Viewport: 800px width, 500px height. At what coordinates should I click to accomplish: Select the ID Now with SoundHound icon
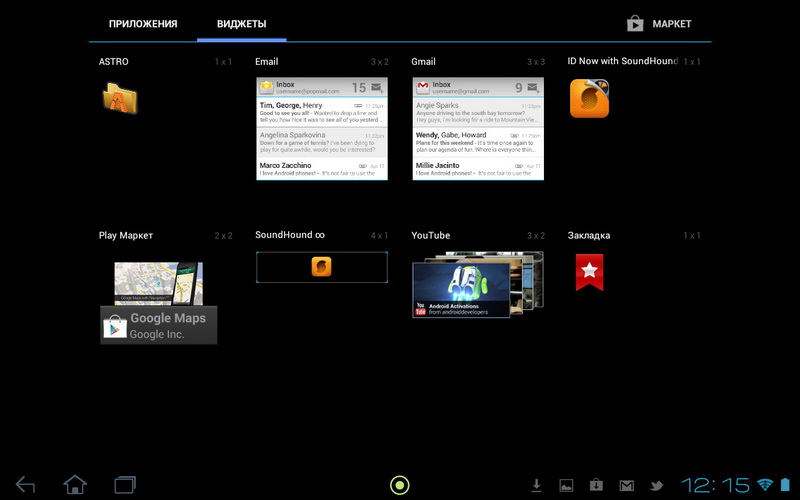[x=589, y=98]
